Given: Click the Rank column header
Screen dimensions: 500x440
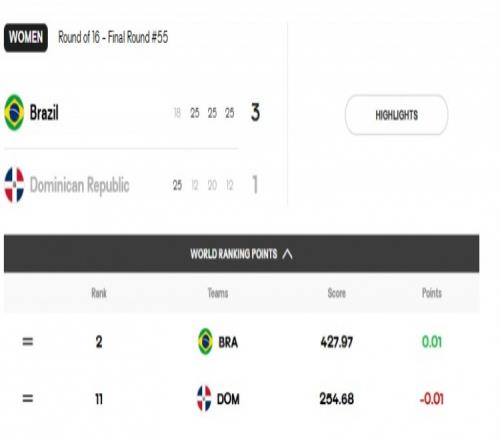Looking at the screenshot, I should tap(99, 293).
